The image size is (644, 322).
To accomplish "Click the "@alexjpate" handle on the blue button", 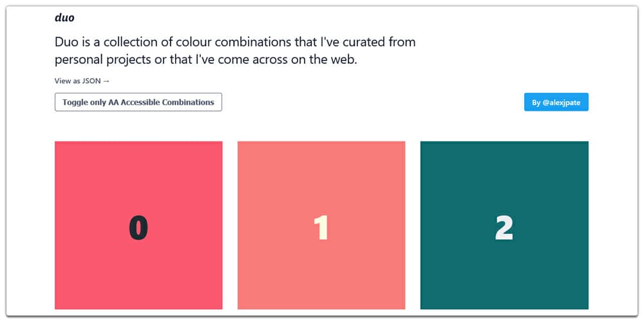I will pos(561,102).
